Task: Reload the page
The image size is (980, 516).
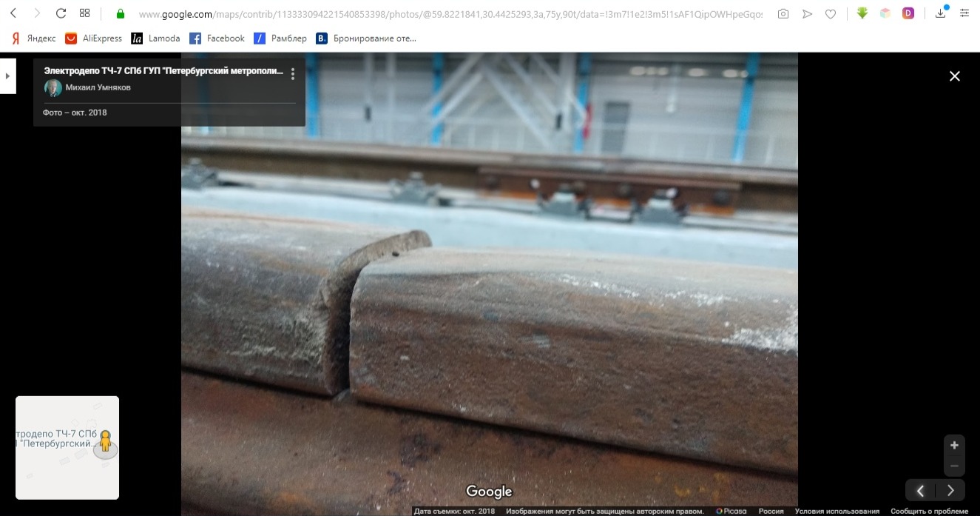Action: point(61,13)
